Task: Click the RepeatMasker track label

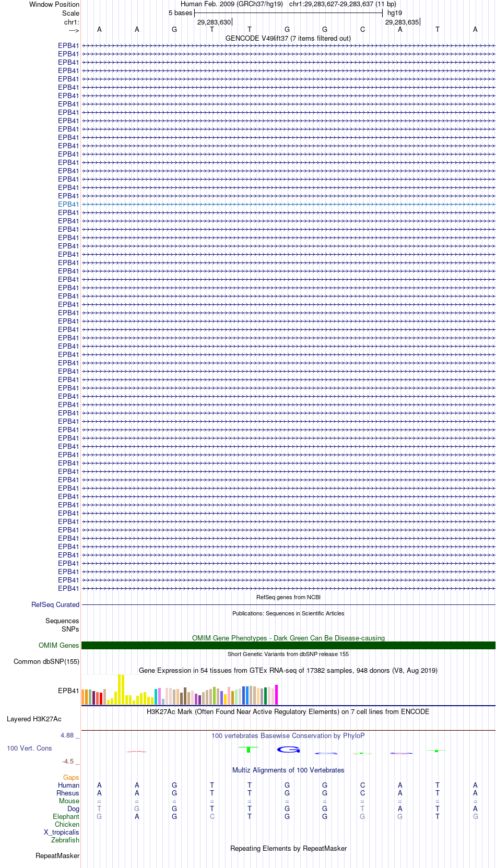Action: coord(57,856)
